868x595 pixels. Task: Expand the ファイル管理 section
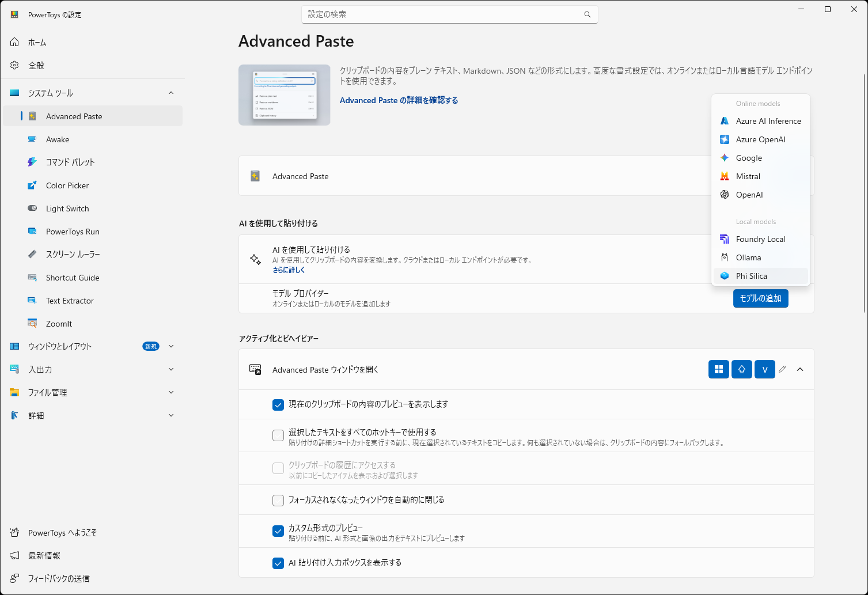pos(171,392)
